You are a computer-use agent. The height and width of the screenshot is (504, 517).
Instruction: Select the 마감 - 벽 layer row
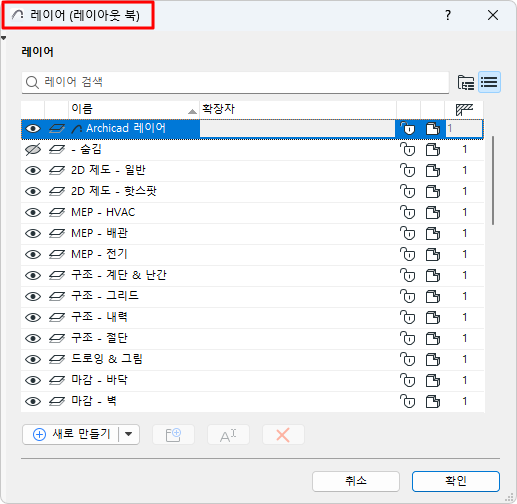(x=252, y=402)
